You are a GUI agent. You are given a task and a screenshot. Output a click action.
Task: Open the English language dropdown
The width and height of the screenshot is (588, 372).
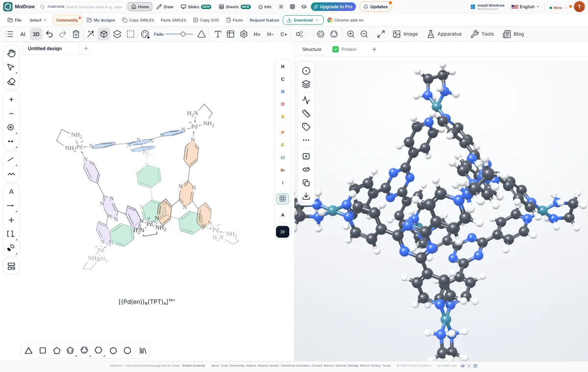(x=525, y=7)
